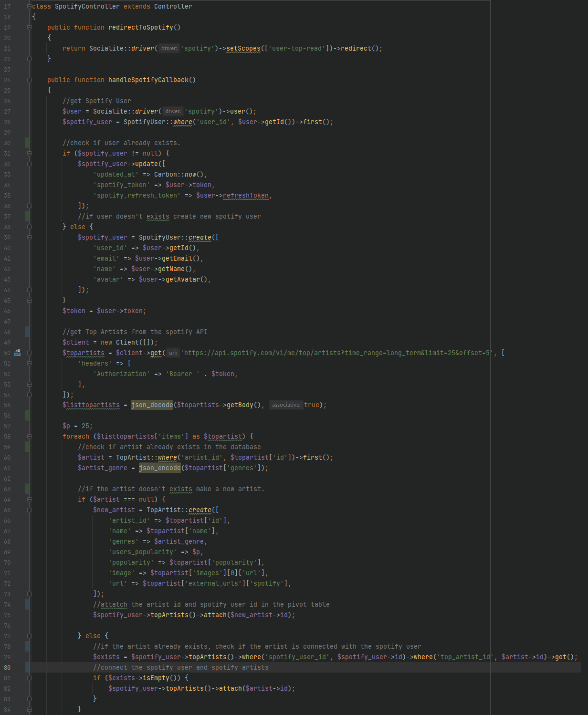Fold the SpotifyUser::create array on line 39
Image resolution: width=588 pixels, height=715 pixels.
click(x=29, y=238)
